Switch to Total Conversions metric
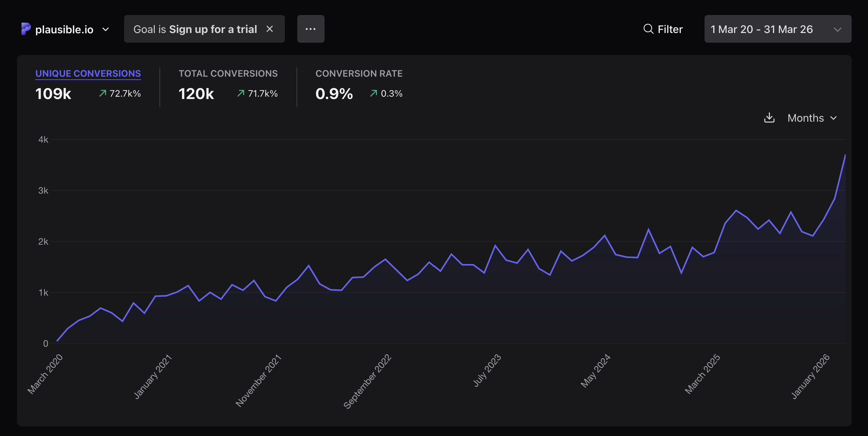This screenshot has height=436, width=868. pyautogui.click(x=228, y=73)
